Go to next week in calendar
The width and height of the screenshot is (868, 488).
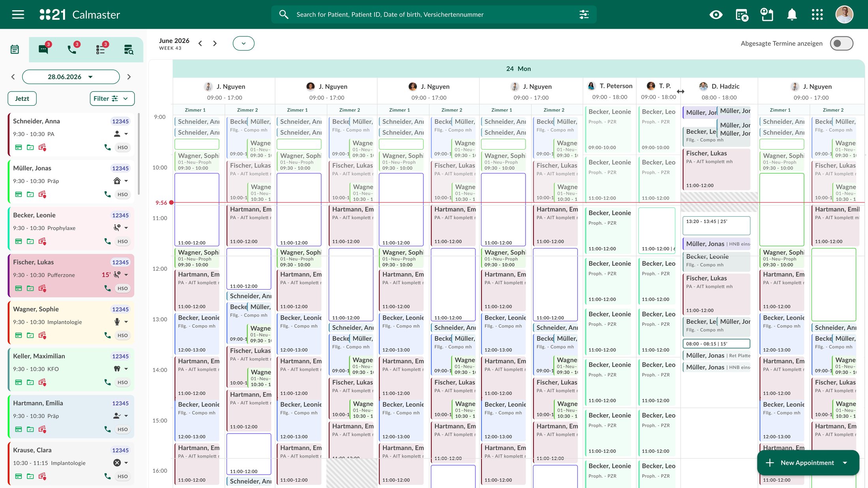click(215, 43)
